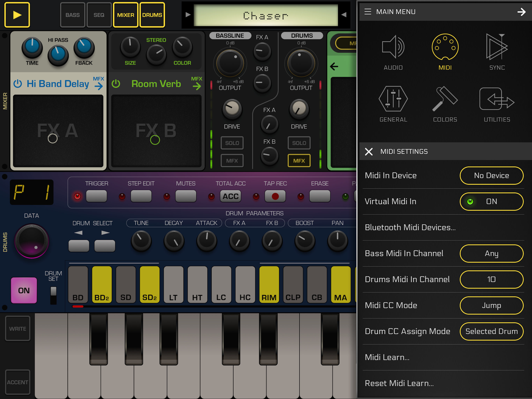Toggle the pink drums ON button
The height and width of the screenshot is (399, 532).
point(24,290)
